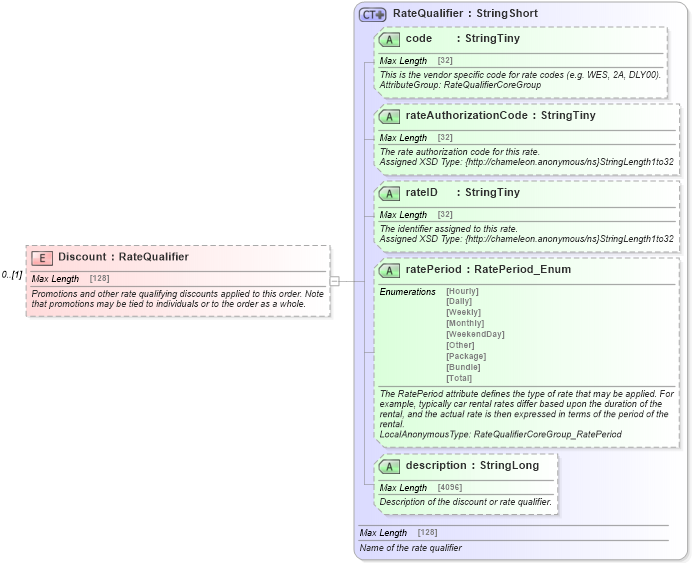Click the [128] Max Length value in Discount
The height and width of the screenshot is (563, 692).
tap(99, 278)
